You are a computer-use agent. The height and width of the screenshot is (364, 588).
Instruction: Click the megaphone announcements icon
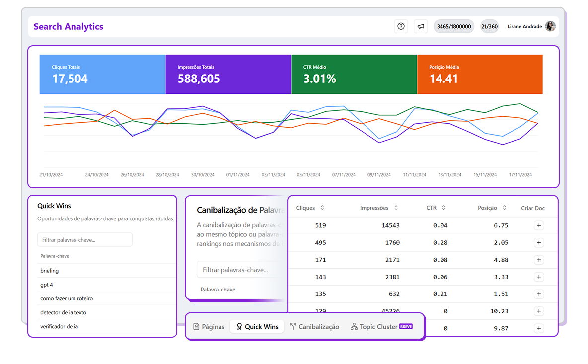[x=421, y=26]
